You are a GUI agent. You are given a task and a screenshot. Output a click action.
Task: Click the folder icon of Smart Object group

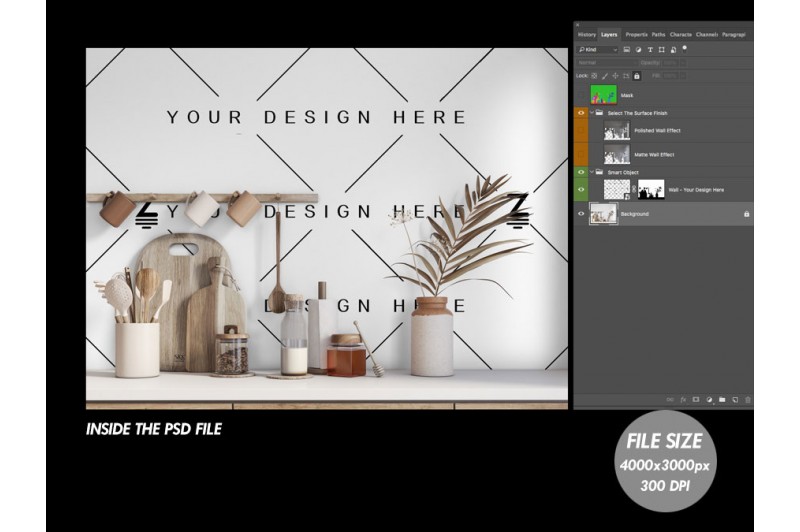[599, 172]
